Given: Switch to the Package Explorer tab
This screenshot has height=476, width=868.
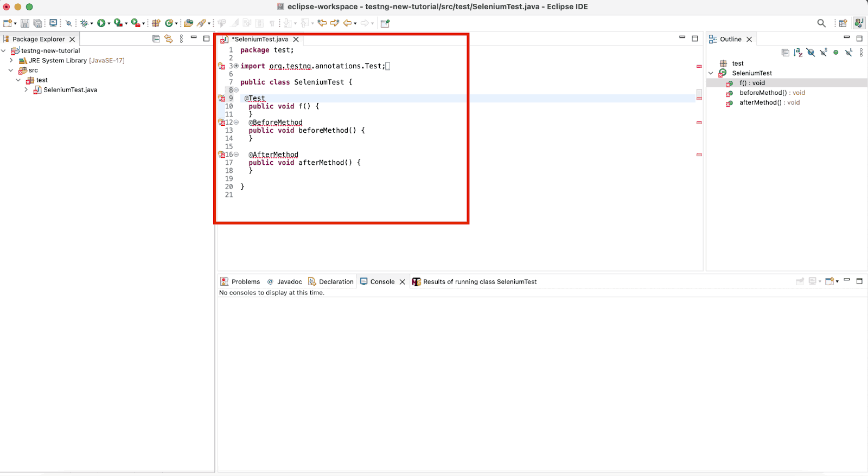Looking at the screenshot, I should pyautogui.click(x=38, y=39).
